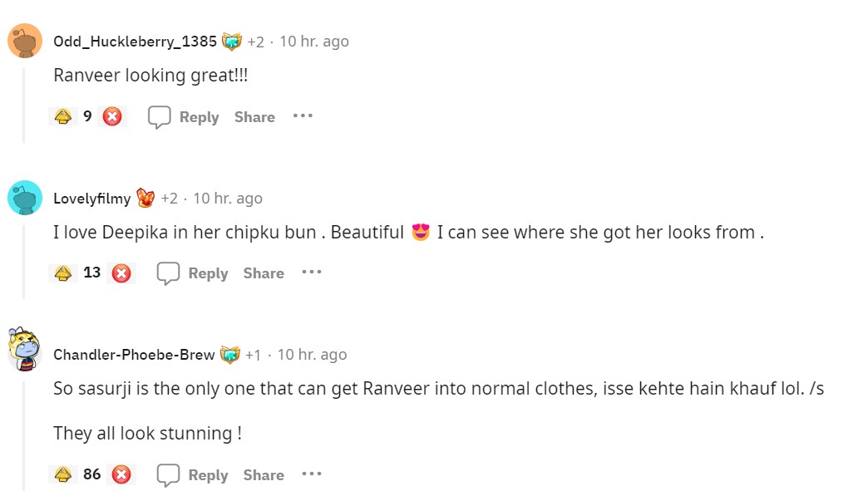868x491 pixels.
Task: Reply to Lovelyfilmy's comment
Action: coord(193,273)
